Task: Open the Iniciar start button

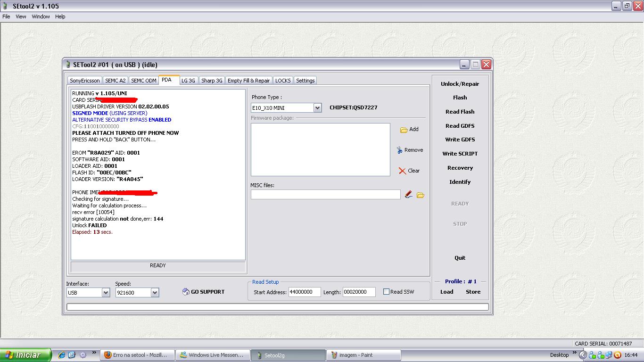Action: pyautogui.click(x=25, y=355)
